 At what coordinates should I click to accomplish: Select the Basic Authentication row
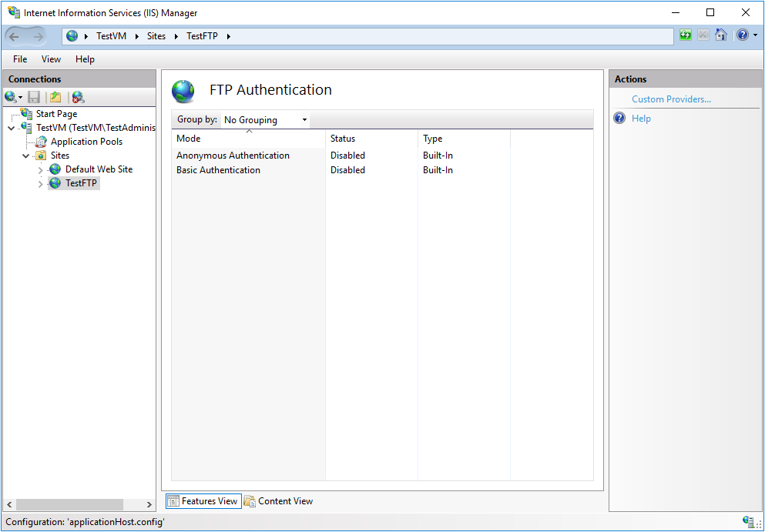(x=382, y=170)
